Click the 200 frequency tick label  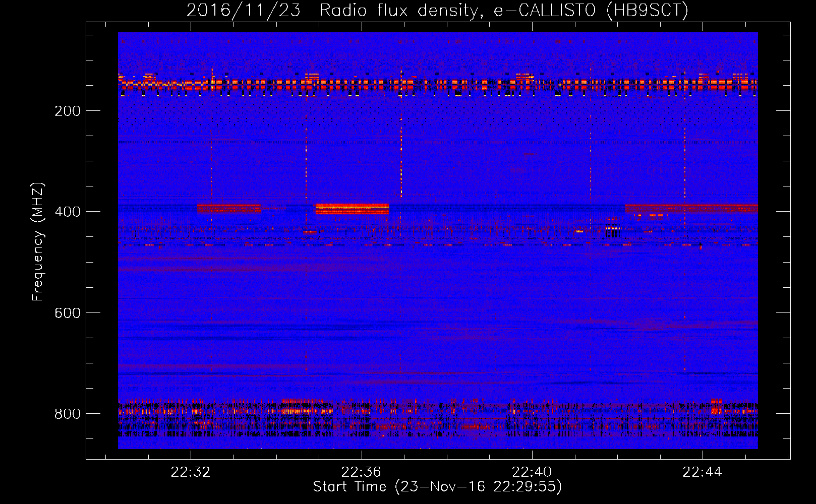[x=68, y=111]
